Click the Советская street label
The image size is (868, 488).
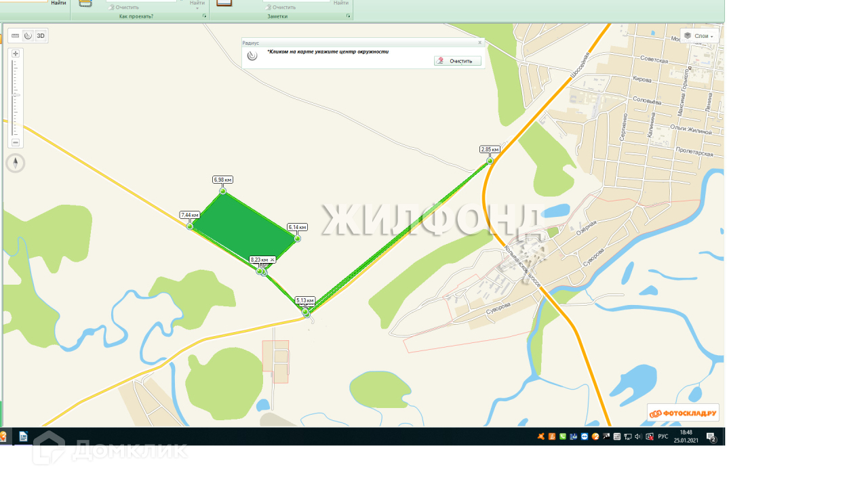pyautogui.click(x=654, y=60)
